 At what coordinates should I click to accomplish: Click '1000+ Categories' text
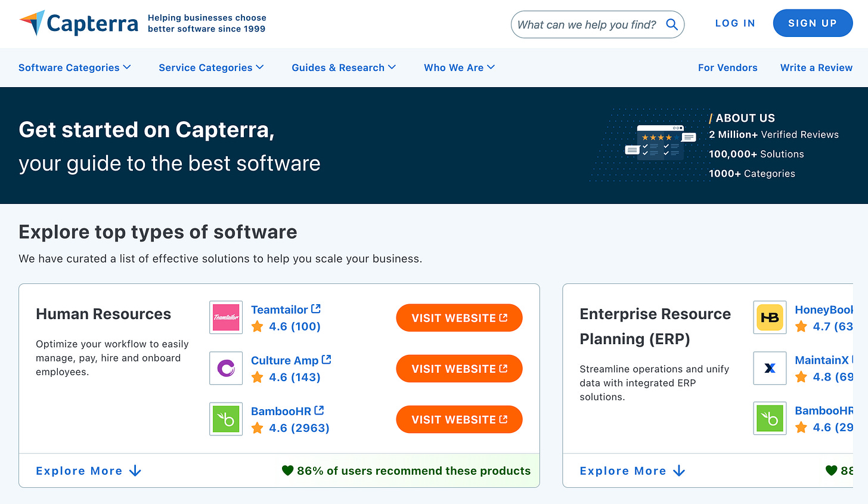[752, 174]
